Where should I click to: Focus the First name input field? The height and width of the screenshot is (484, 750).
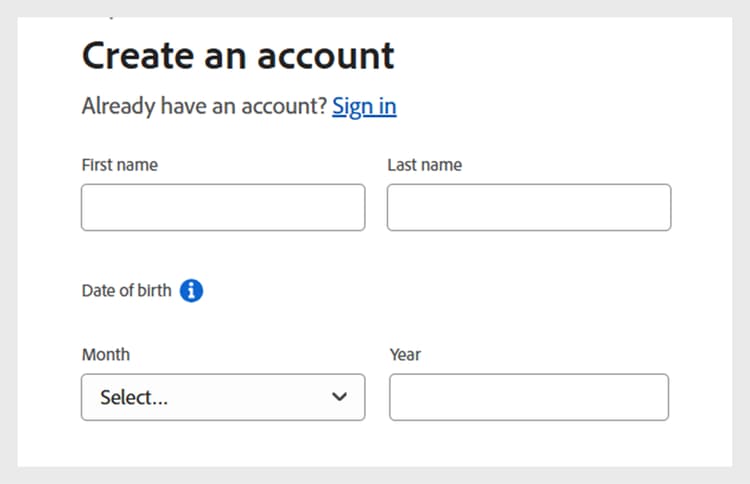point(223,208)
